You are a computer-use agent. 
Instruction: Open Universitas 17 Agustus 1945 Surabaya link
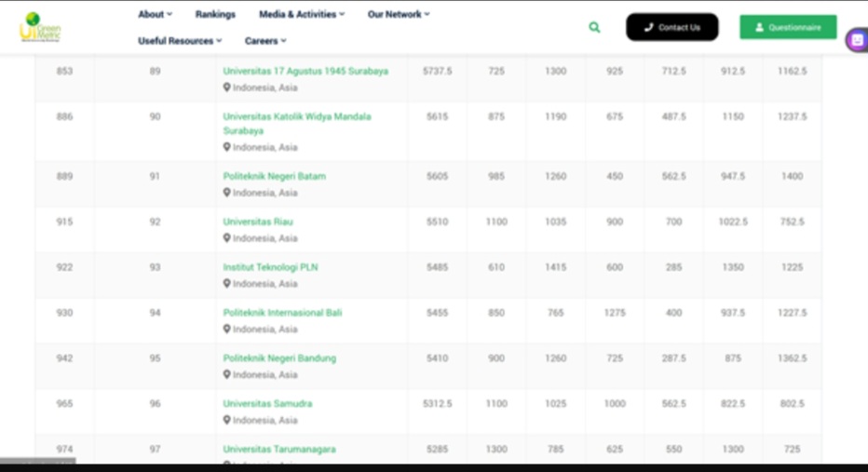click(x=305, y=71)
